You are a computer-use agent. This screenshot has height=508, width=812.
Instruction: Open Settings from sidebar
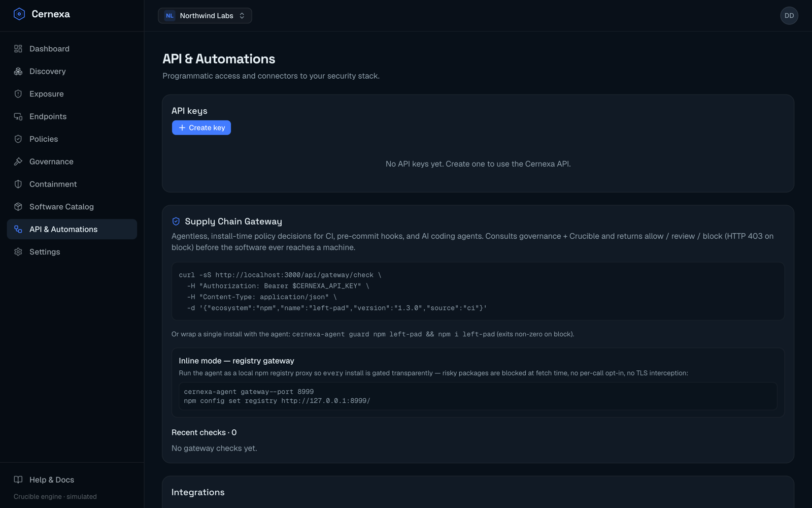click(x=72, y=252)
